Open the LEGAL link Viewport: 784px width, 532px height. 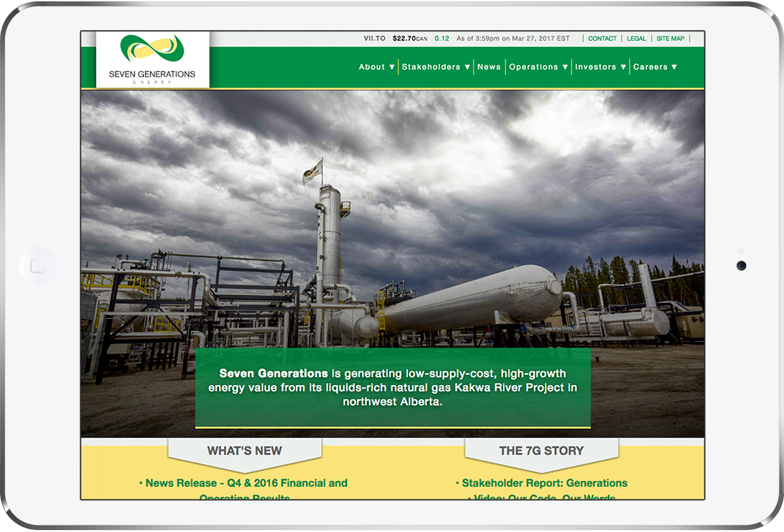[636, 39]
